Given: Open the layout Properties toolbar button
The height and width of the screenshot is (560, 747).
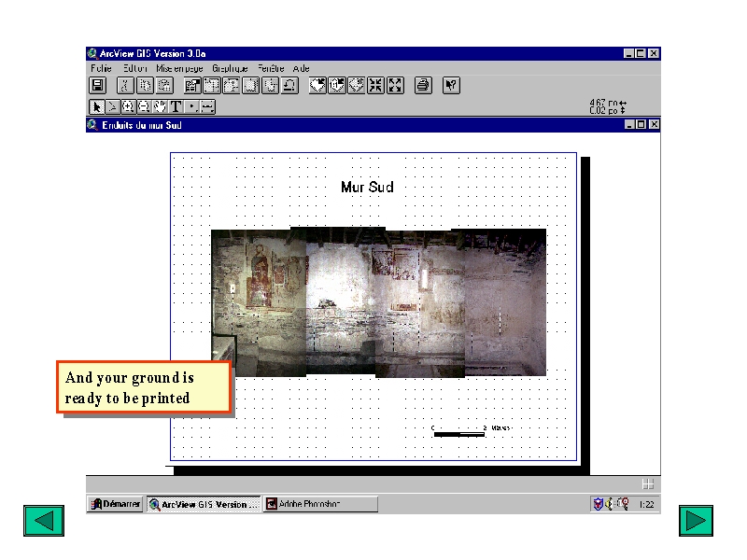Looking at the screenshot, I should 192,86.
